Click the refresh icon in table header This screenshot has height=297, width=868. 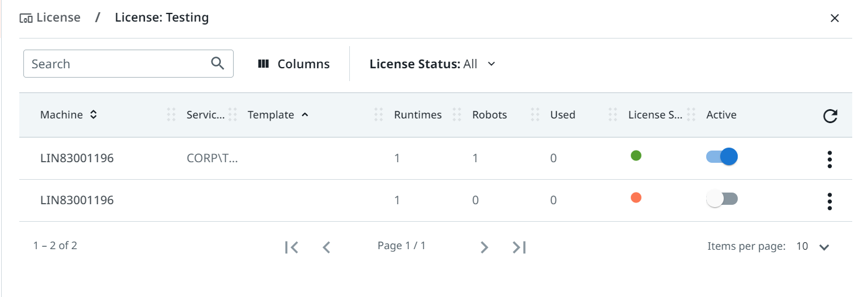coord(829,116)
